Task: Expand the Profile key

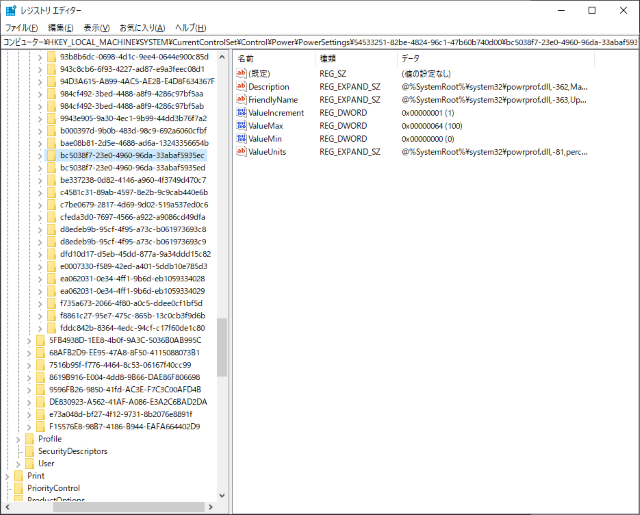Action: 16,439
